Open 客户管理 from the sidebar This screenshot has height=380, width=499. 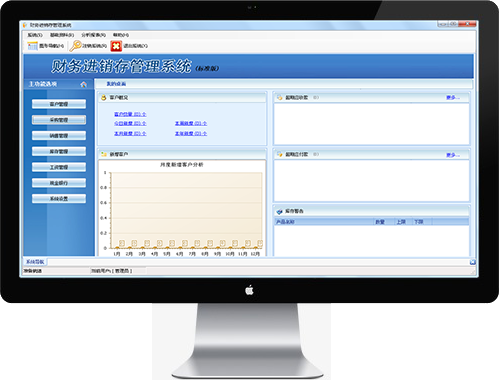coord(59,104)
